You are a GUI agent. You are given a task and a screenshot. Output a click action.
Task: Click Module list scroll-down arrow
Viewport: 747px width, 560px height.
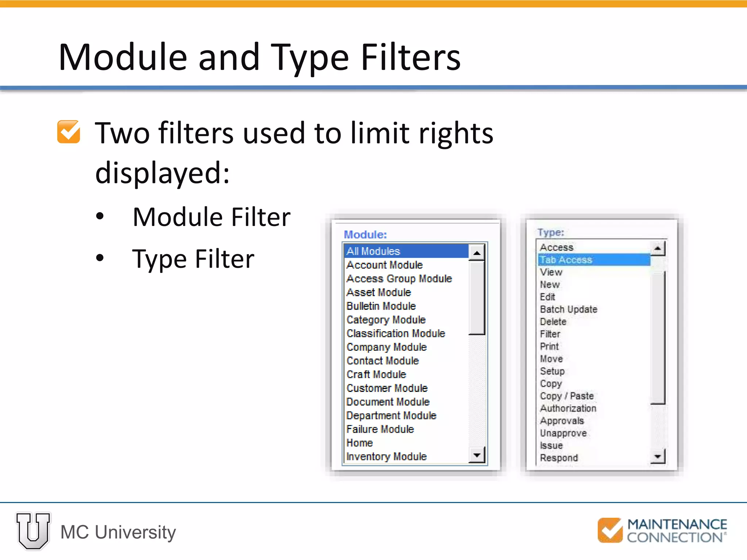(x=477, y=455)
